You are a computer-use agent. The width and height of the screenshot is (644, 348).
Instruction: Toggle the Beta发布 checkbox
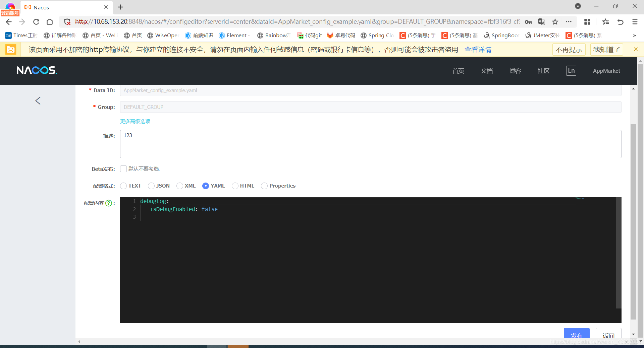click(x=123, y=169)
